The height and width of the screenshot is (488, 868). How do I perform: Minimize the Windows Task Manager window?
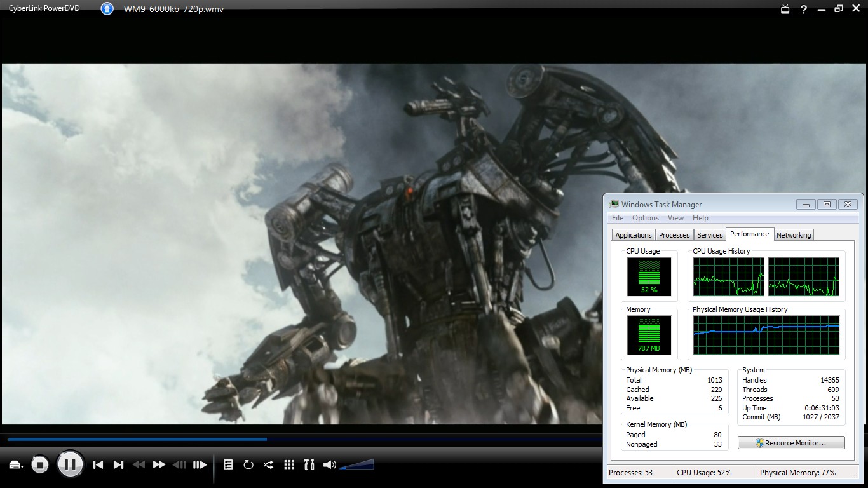point(806,205)
